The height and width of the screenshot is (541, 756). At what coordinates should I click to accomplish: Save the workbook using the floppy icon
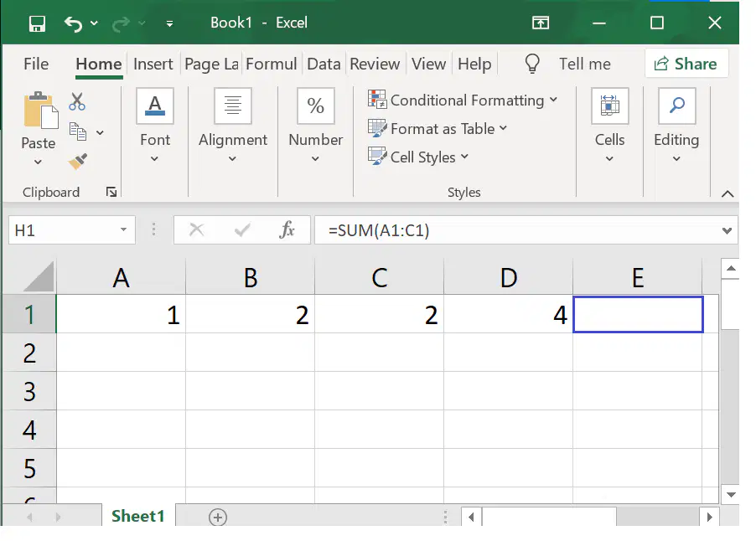(37, 23)
